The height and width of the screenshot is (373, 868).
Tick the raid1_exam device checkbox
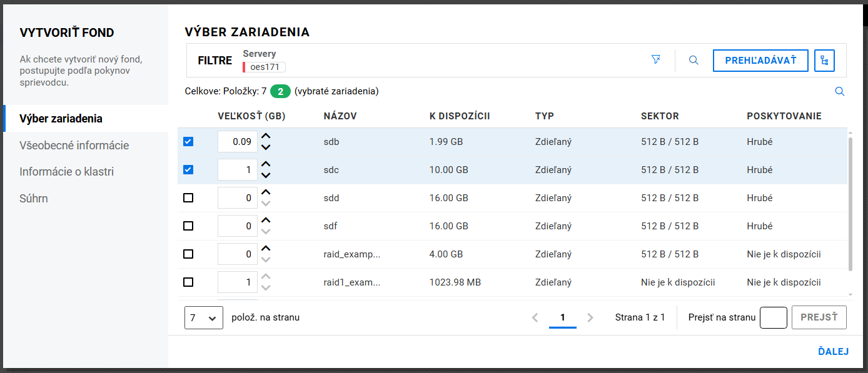click(x=188, y=282)
